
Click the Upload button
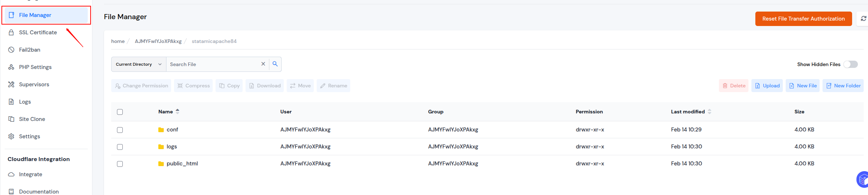tap(767, 86)
